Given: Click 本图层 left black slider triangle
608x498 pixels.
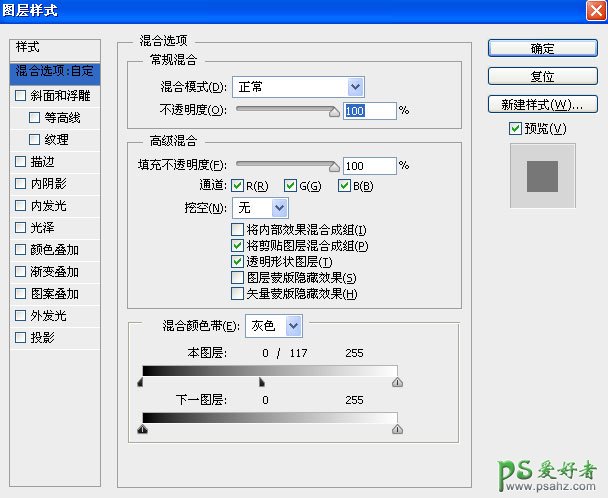Looking at the screenshot, I should click(140, 382).
